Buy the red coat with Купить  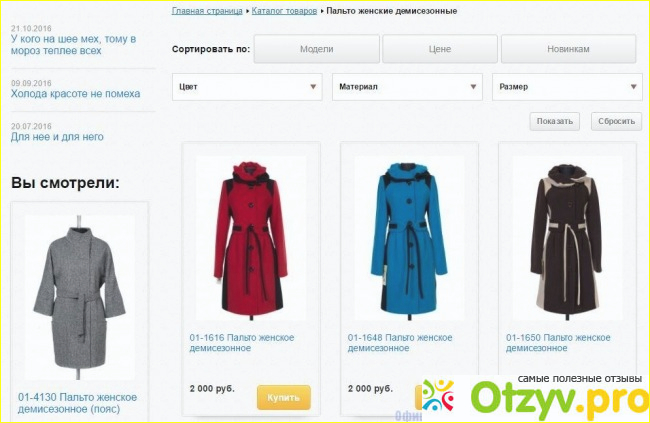[284, 397]
